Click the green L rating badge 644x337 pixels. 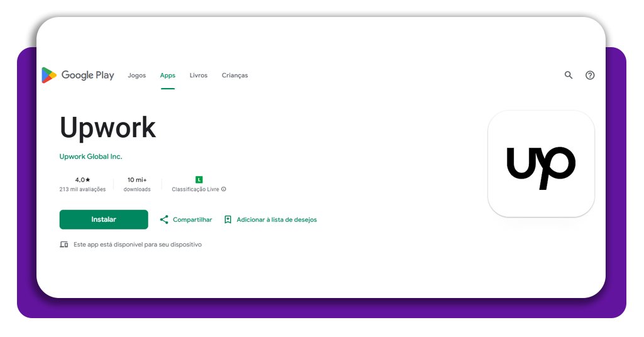click(x=199, y=180)
